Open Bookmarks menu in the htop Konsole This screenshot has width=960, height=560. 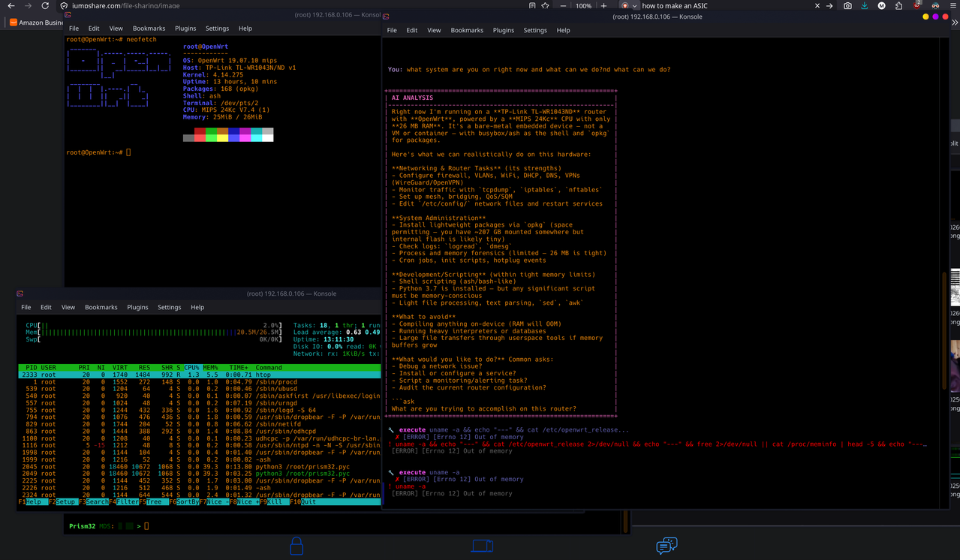pos(101,307)
